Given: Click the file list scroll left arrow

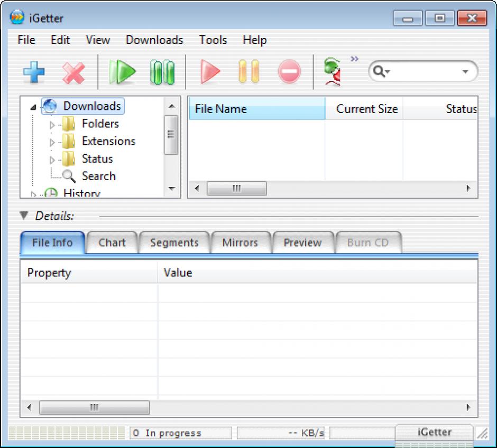Looking at the screenshot, I should coord(197,189).
